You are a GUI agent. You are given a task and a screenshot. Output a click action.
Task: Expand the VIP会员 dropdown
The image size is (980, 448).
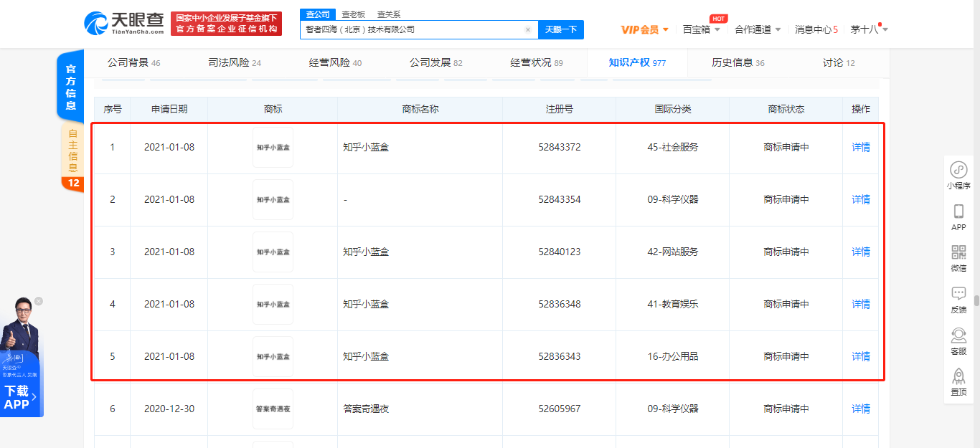tap(644, 29)
